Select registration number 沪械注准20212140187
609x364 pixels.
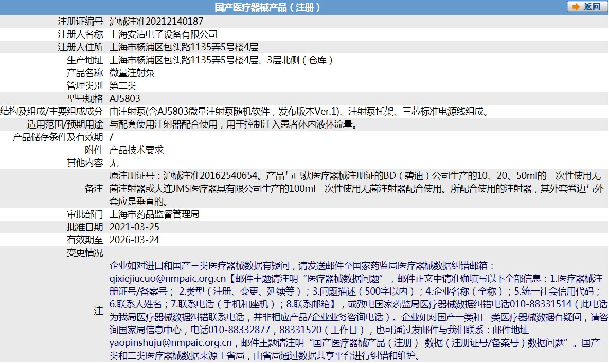156,22
